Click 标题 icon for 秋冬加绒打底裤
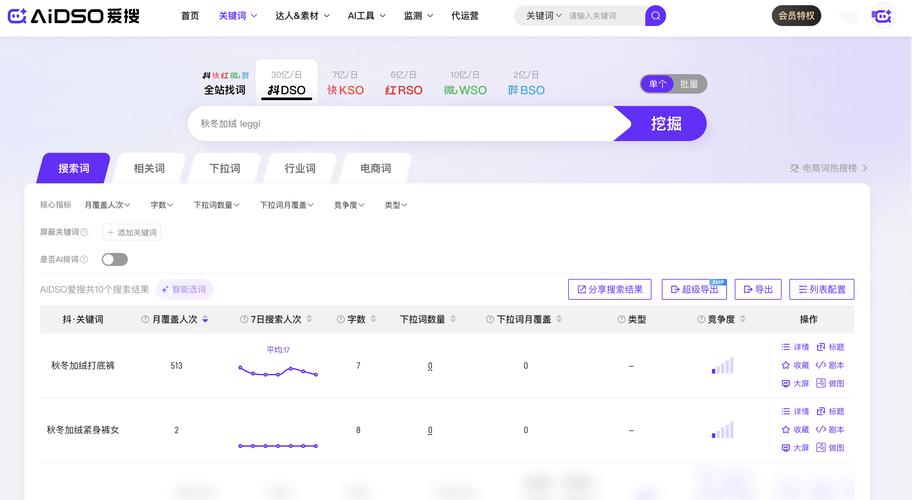This screenshot has height=500, width=912. pos(830,347)
